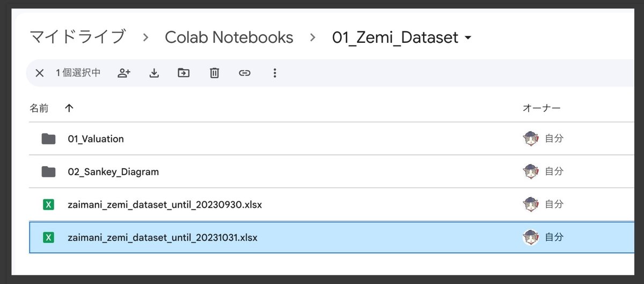Click the 02_Sankey_Diagram folder icon
Screen dimensions: 644x284
coord(48,171)
